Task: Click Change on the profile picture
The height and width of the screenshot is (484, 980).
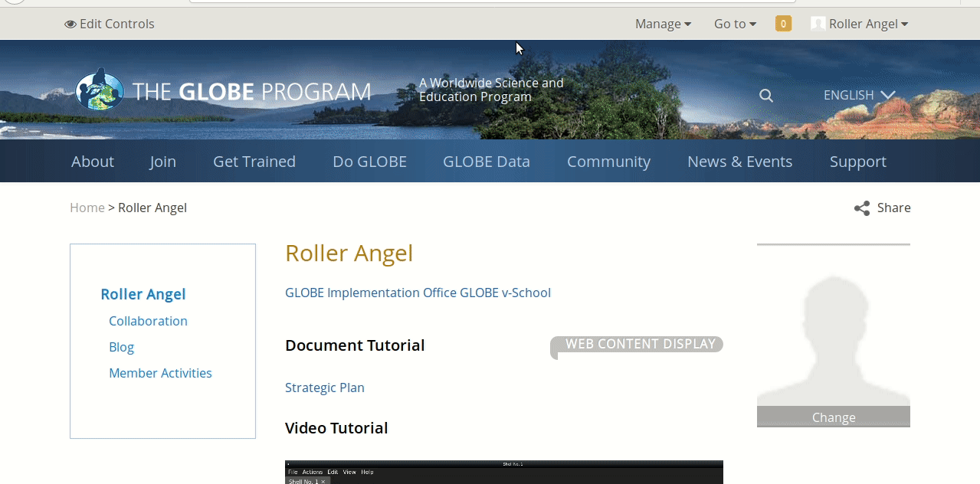Action: point(834,417)
